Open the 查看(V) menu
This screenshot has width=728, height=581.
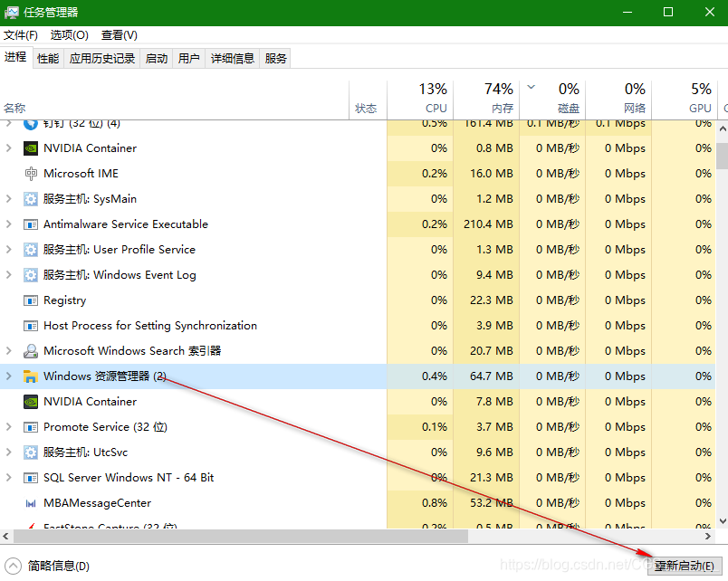tap(120, 35)
